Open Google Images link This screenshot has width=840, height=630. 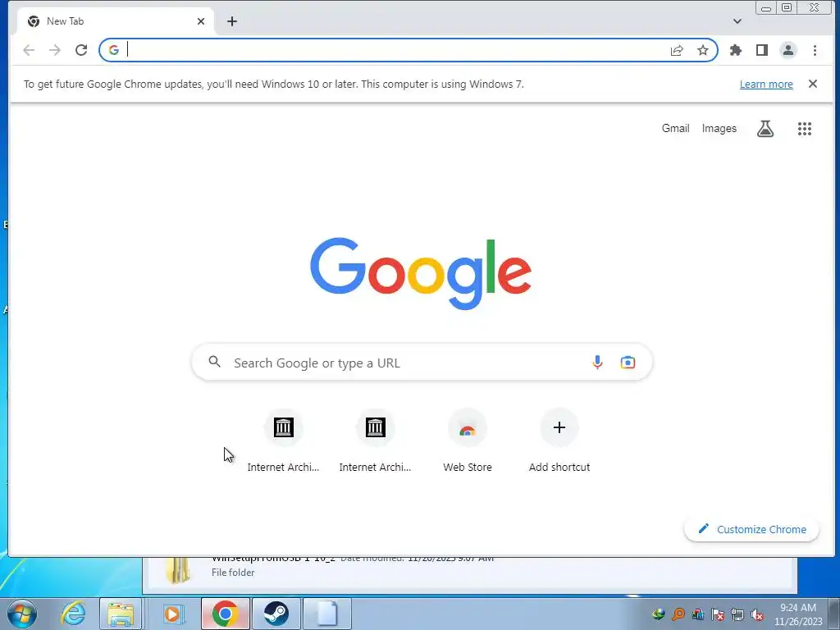(719, 129)
